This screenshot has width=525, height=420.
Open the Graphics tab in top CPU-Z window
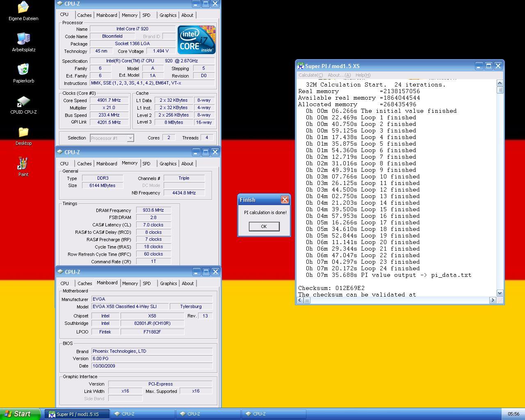point(168,15)
